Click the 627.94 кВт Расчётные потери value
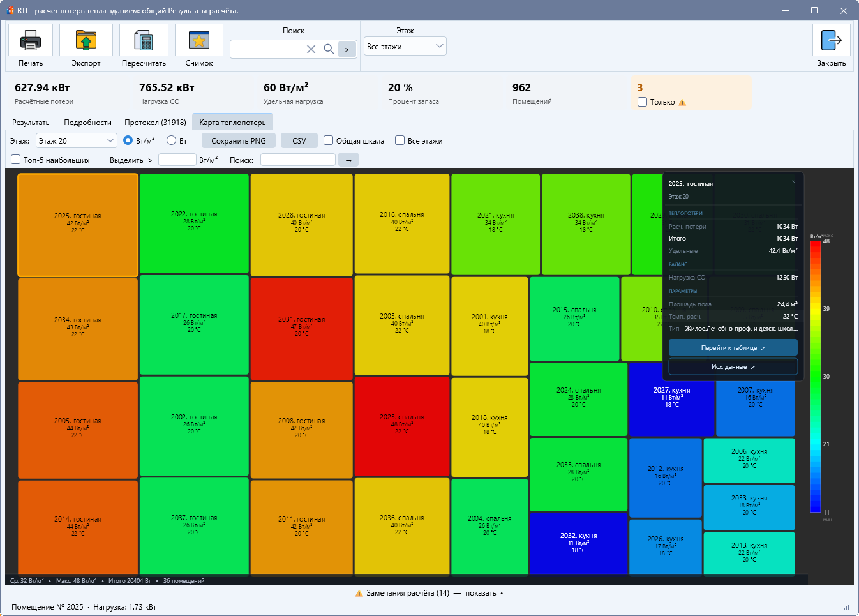This screenshot has height=616, width=859. click(x=42, y=87)
